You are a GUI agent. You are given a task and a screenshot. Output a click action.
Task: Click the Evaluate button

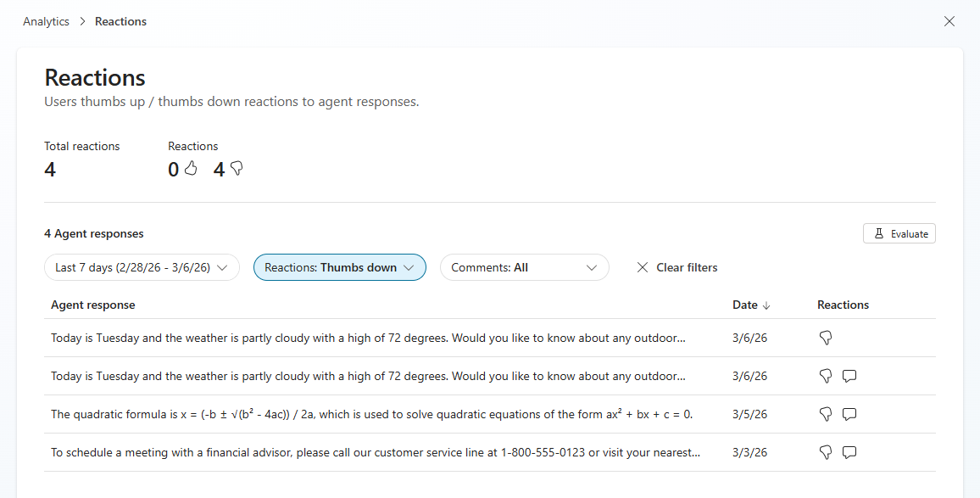(x=899, y=233)
